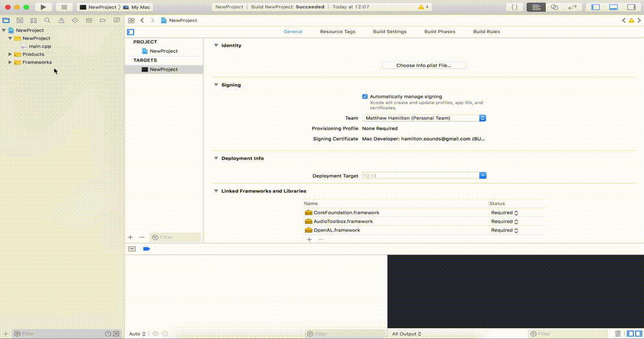
Task: Open the Team dropdown
Action: [x=424, y=118]
